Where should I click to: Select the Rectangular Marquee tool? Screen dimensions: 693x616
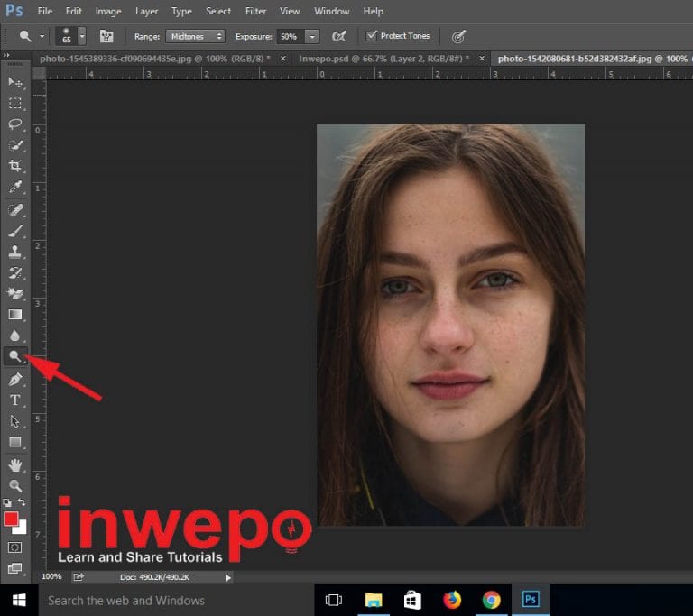pyautogui.click(x=15, y=103)
